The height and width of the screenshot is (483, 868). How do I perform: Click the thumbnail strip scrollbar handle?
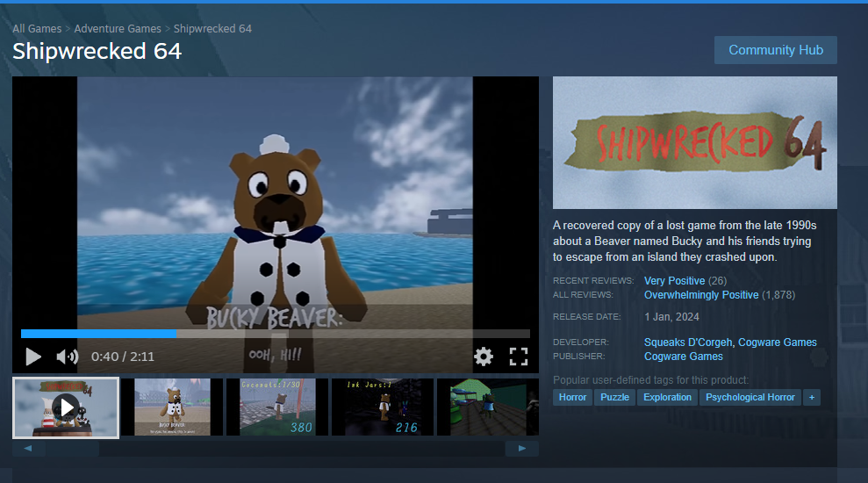click(x=73, y=449)
